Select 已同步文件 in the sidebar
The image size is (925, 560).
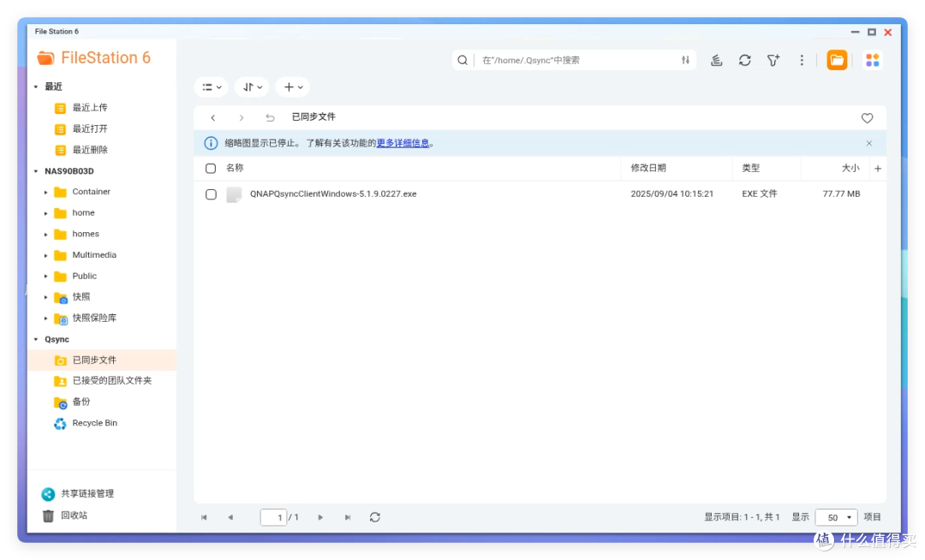pos(101,360)
